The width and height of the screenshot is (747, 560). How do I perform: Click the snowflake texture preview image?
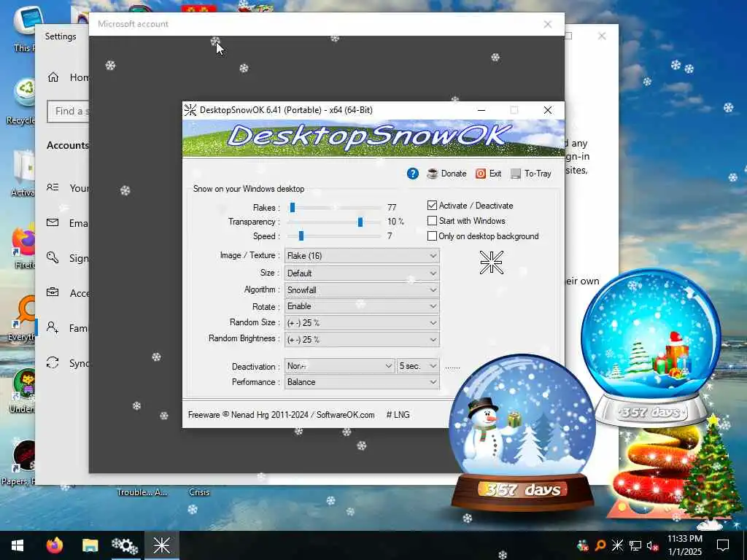click(491, 262)
